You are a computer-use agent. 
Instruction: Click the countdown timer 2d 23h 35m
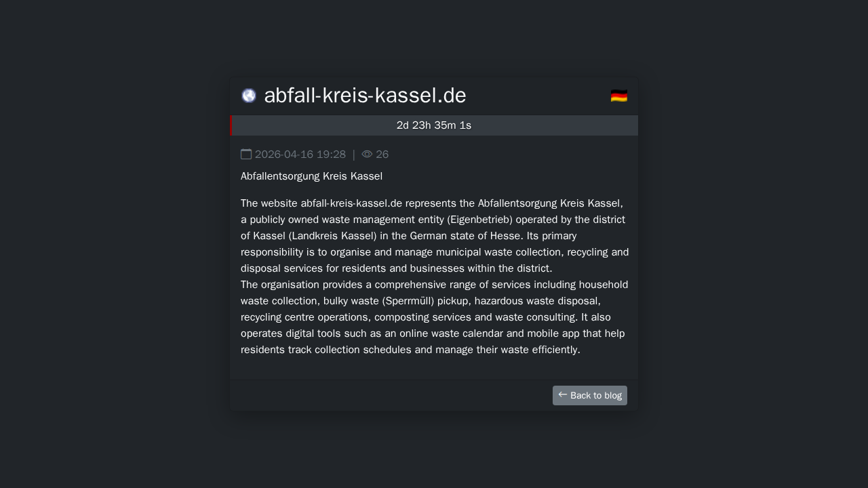434,125
